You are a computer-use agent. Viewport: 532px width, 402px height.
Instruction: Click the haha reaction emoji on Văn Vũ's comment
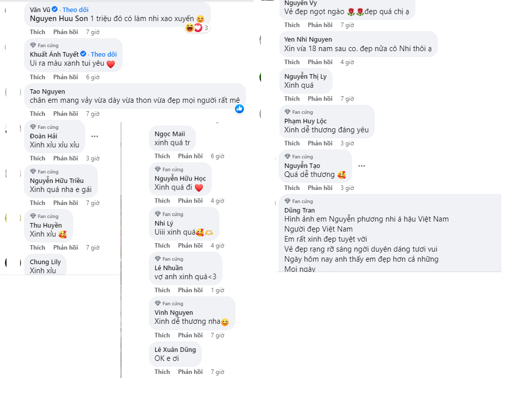pos(189,28)
